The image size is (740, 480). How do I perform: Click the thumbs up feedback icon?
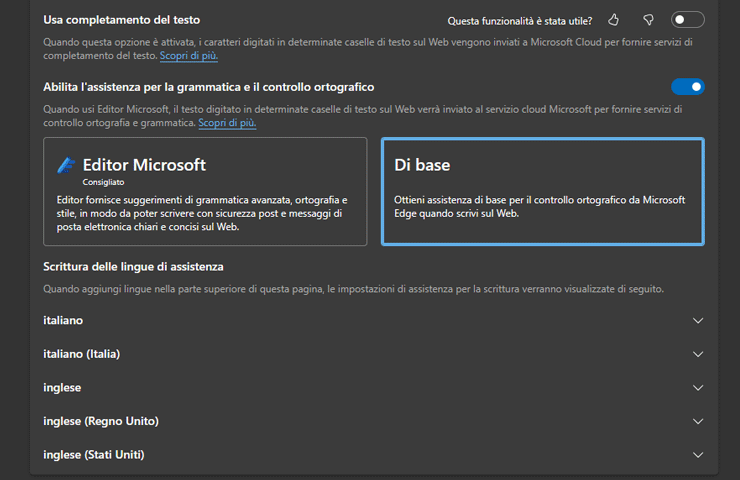[614, 20]
